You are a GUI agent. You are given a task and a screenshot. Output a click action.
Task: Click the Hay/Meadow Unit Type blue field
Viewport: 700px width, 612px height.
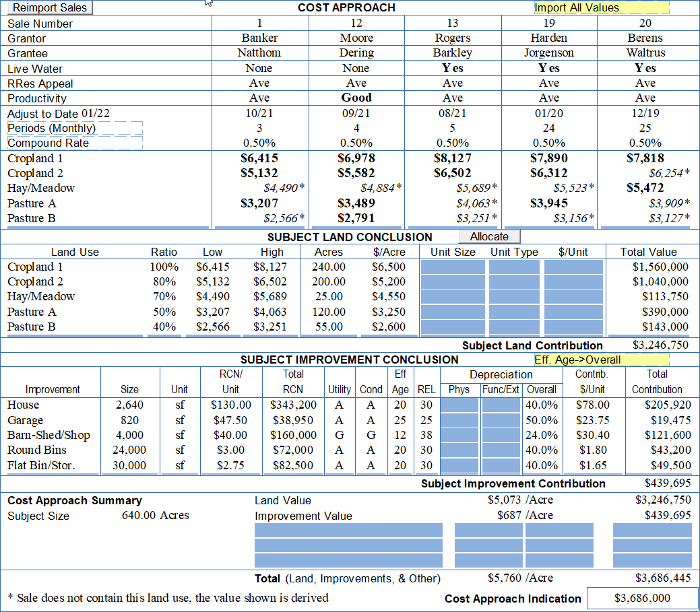514,297
